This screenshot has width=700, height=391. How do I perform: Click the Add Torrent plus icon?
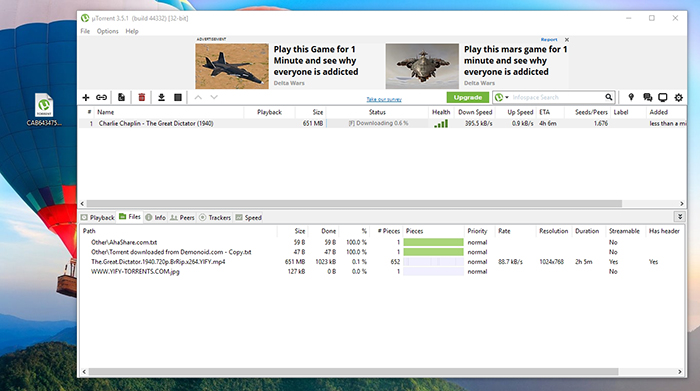coord(86,97)
